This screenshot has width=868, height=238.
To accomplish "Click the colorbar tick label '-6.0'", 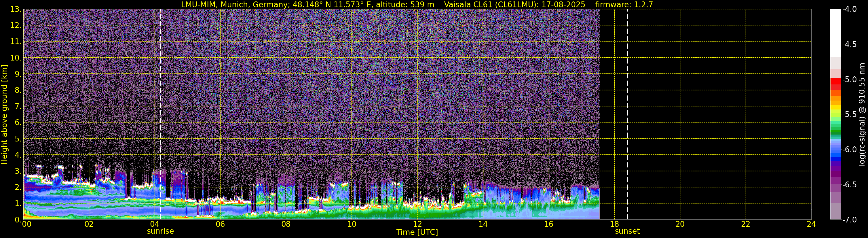I will click(x=850, y=150).
